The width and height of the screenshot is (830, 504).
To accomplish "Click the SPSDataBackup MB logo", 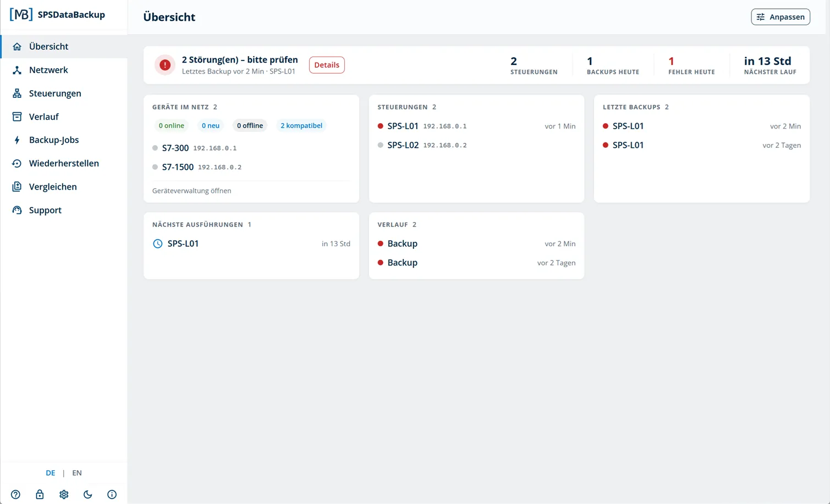I will (21, 14).
